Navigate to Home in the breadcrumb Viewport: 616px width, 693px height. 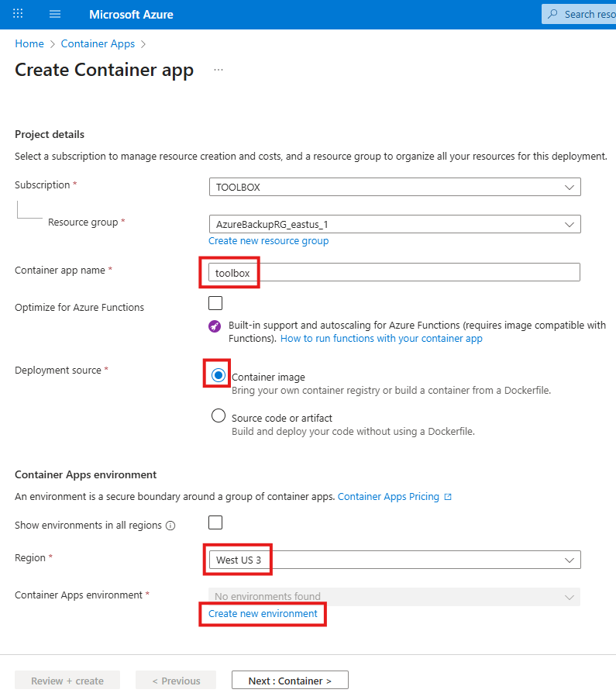pyautogui.click(x=29, y=43)
